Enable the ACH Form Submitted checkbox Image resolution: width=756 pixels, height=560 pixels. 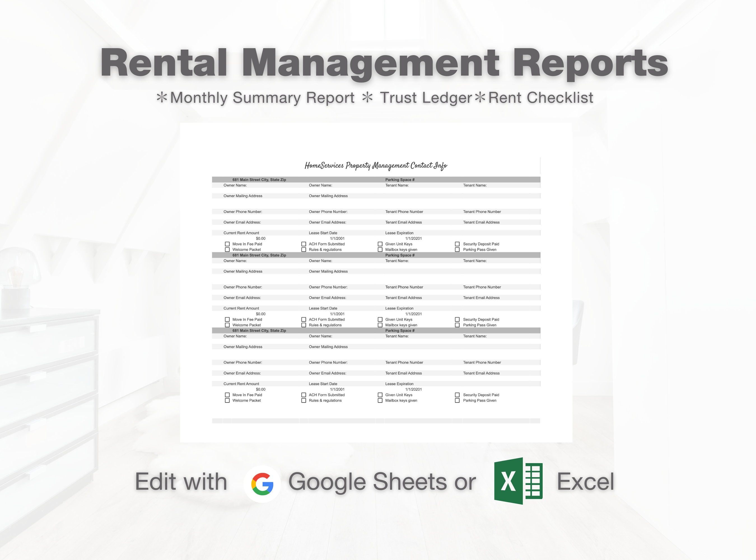coord(304,244)
